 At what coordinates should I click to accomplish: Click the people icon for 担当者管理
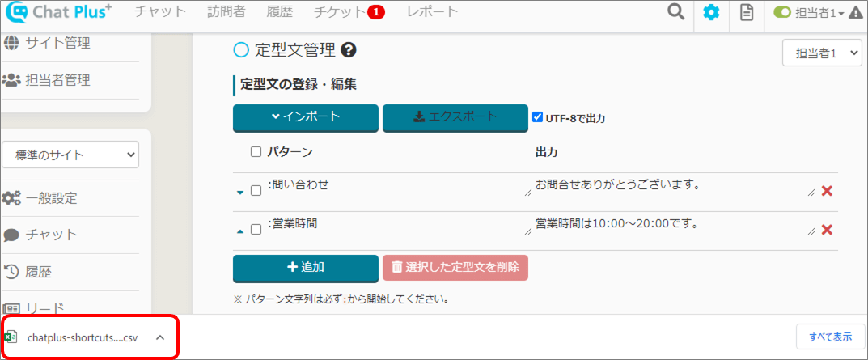[11, 80]
